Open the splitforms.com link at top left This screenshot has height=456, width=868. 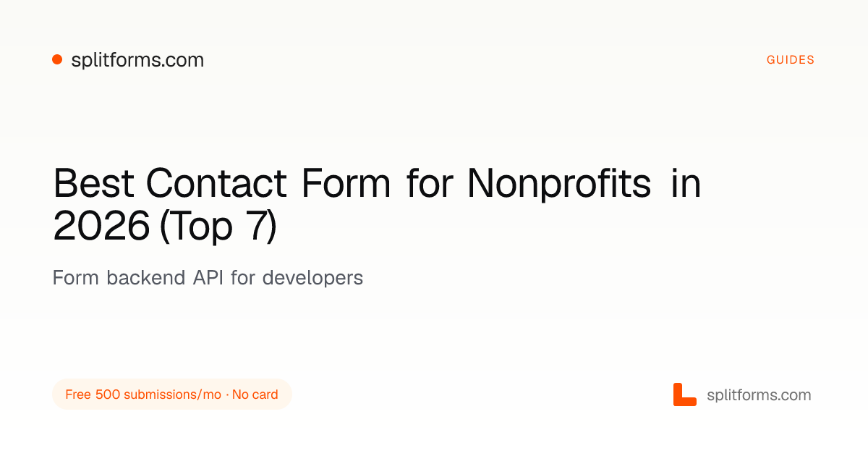(x=137, y=60)
